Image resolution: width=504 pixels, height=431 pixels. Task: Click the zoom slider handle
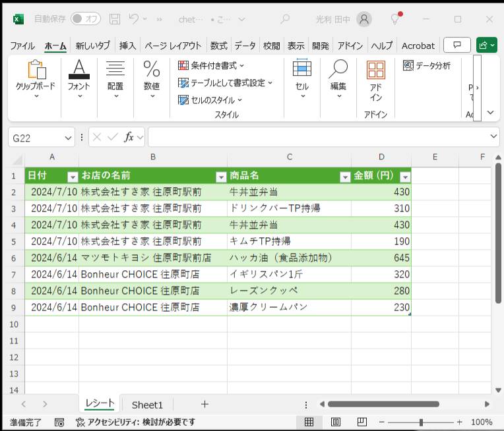[x=421, y=422]
